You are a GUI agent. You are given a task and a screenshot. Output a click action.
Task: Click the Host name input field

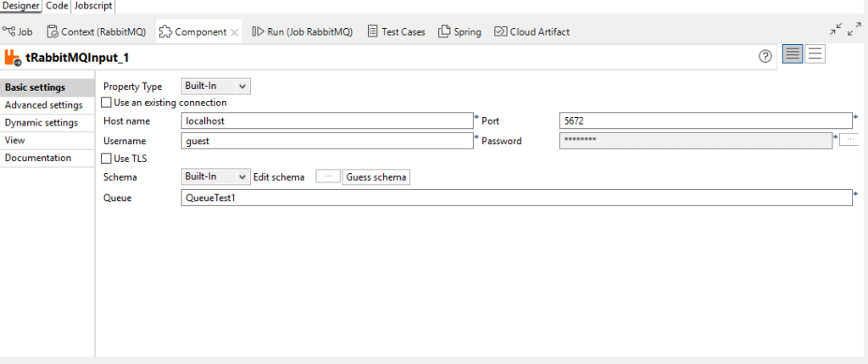[327, 120]
